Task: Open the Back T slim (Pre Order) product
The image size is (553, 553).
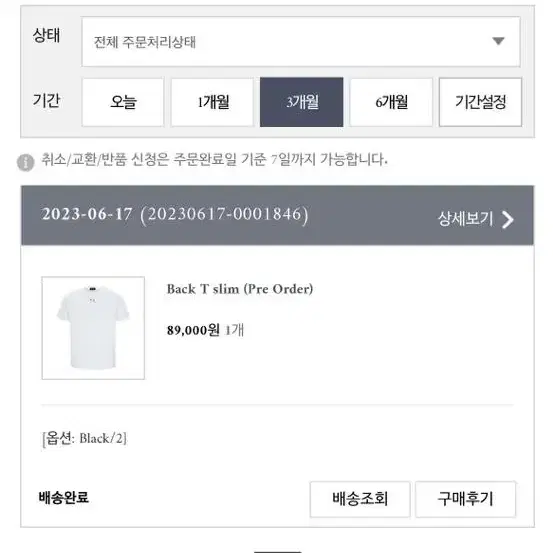Action: click(240, 289)
